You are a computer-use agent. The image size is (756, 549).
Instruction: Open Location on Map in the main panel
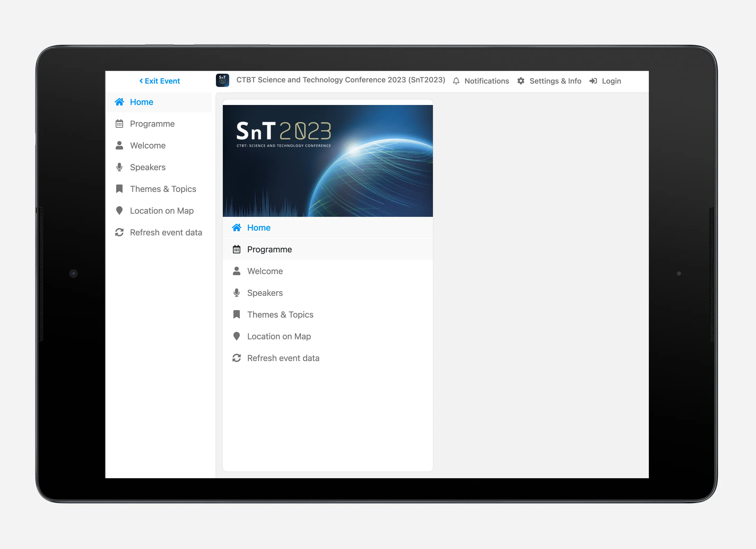click(x=328, y=336)
